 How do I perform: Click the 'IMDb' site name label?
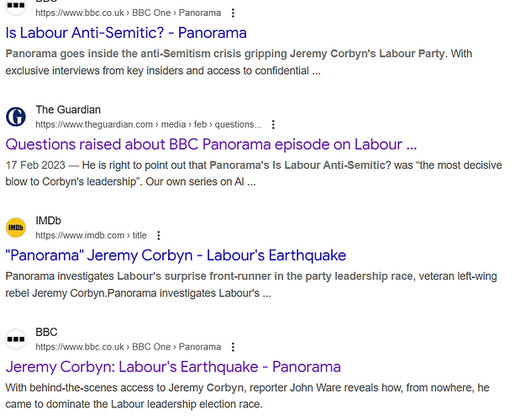tap(49, 221)
